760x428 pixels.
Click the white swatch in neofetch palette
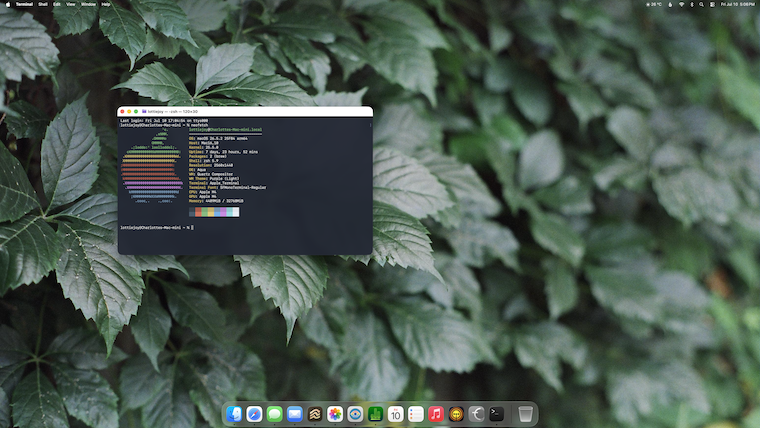236,212
